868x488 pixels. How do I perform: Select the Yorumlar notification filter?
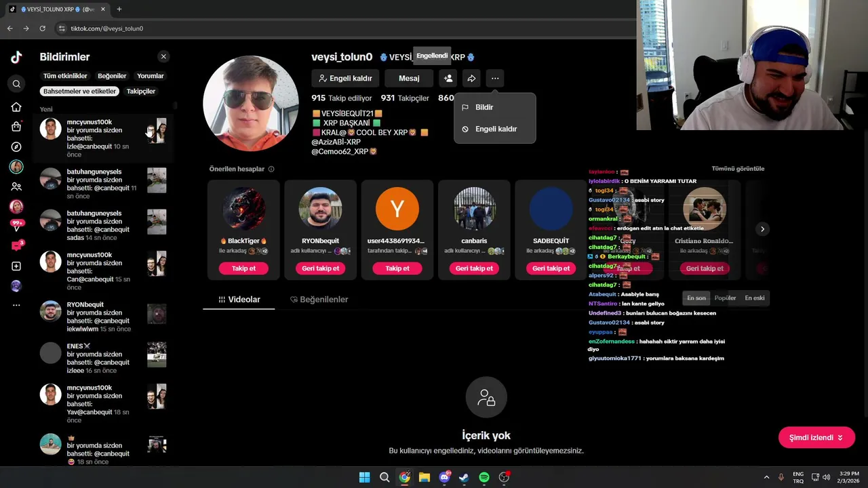151,76
